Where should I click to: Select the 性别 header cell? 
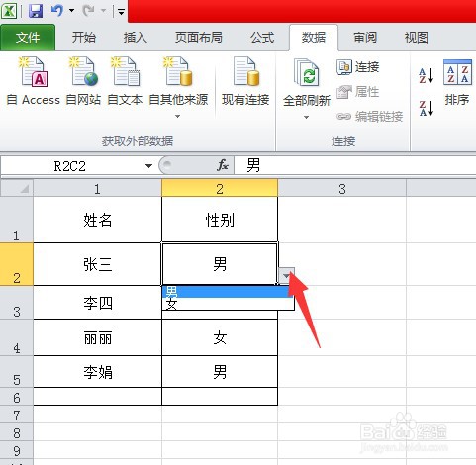click(x=220, y=220)
